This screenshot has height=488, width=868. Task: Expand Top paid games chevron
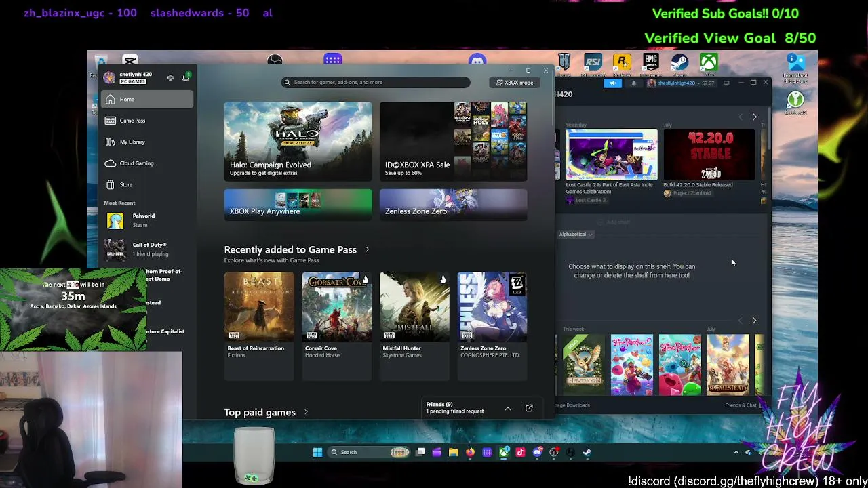306,412
